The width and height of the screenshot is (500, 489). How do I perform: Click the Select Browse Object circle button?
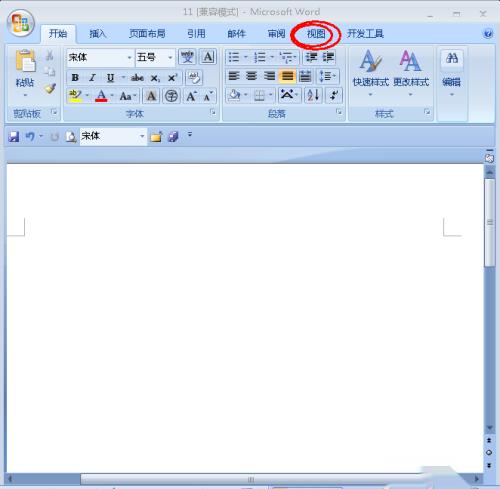pos(489,452)
